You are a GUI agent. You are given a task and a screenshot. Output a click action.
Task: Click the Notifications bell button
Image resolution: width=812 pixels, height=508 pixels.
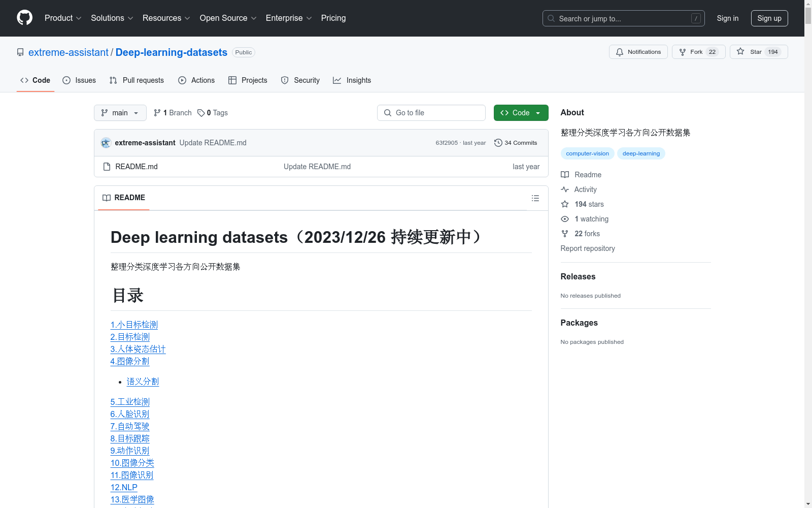[638, 52]
